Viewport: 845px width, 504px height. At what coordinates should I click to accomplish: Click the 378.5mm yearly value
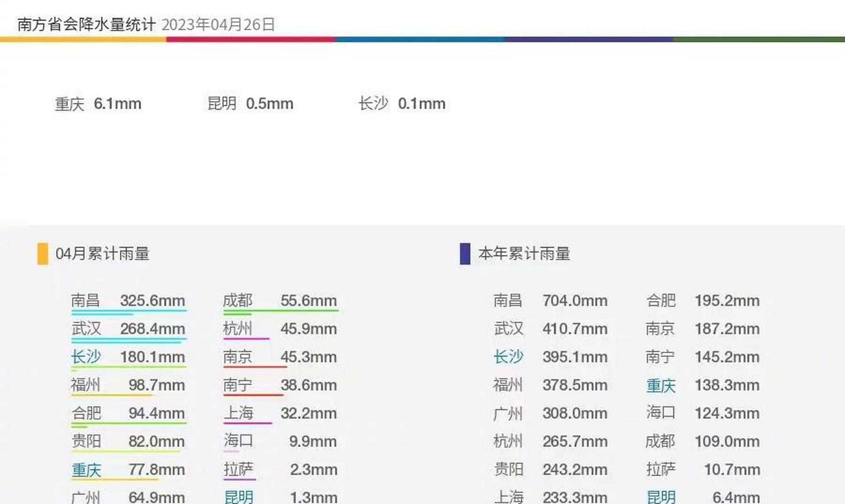coord(575,385)
